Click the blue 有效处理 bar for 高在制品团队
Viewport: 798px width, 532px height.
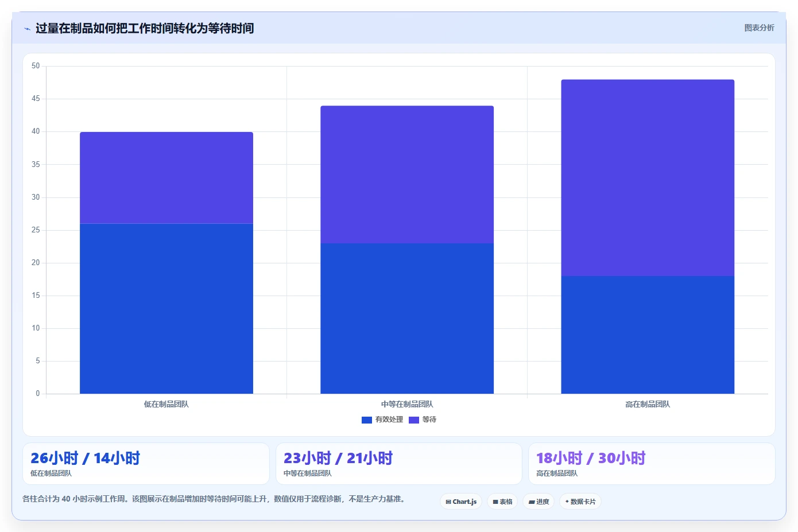coord(648,335)
